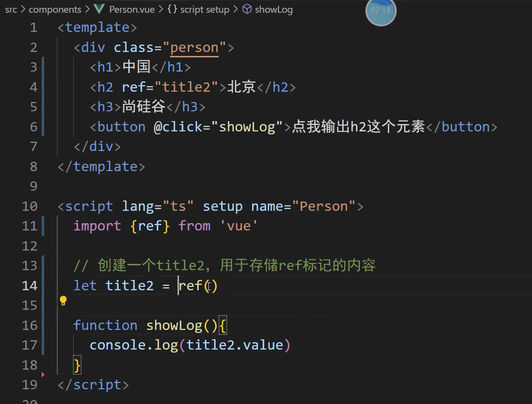532x404 pixels.
Task: Click the lang="ts" attribute
Action: click(x=158, y=206)
